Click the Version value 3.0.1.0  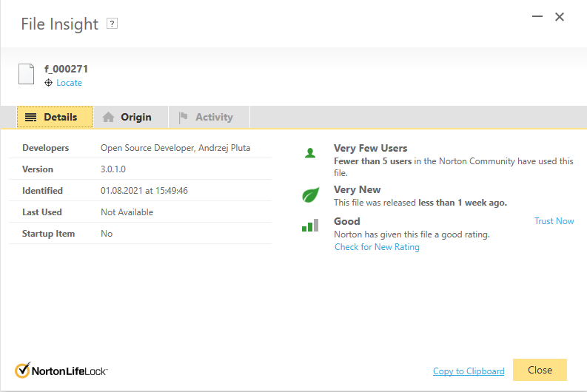click(113, 169)
